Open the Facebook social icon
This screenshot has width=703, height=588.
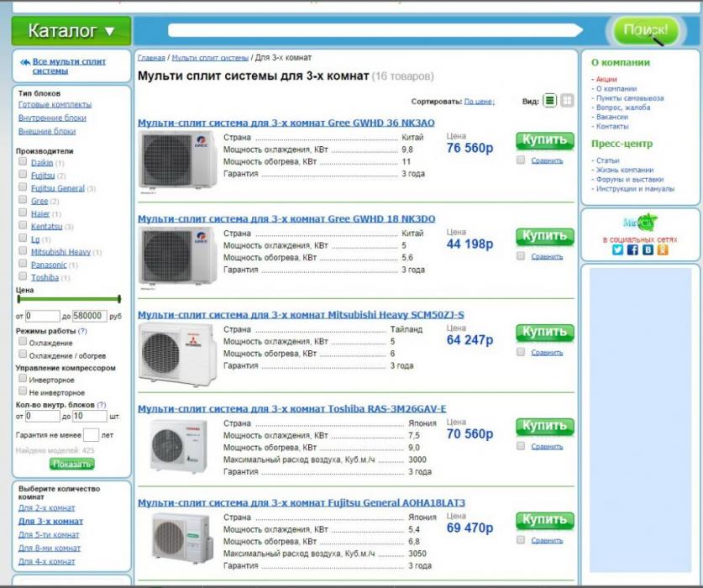pyautogui.click(x=632, y=249)
